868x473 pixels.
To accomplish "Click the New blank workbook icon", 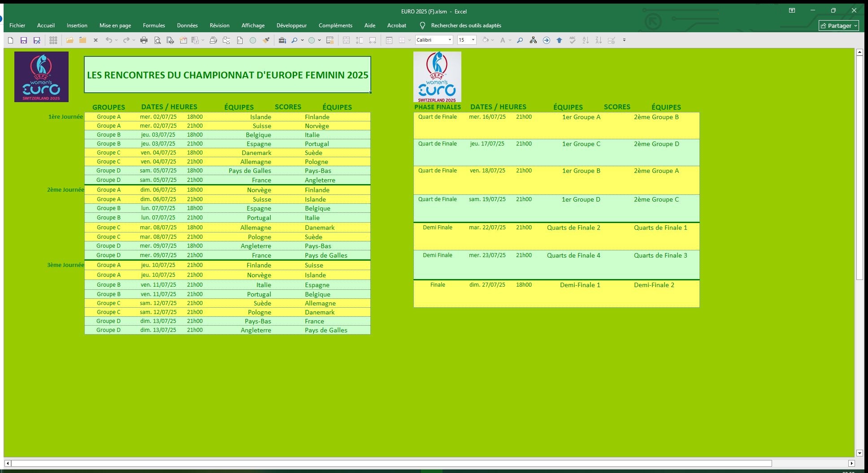I will point(11,40).
